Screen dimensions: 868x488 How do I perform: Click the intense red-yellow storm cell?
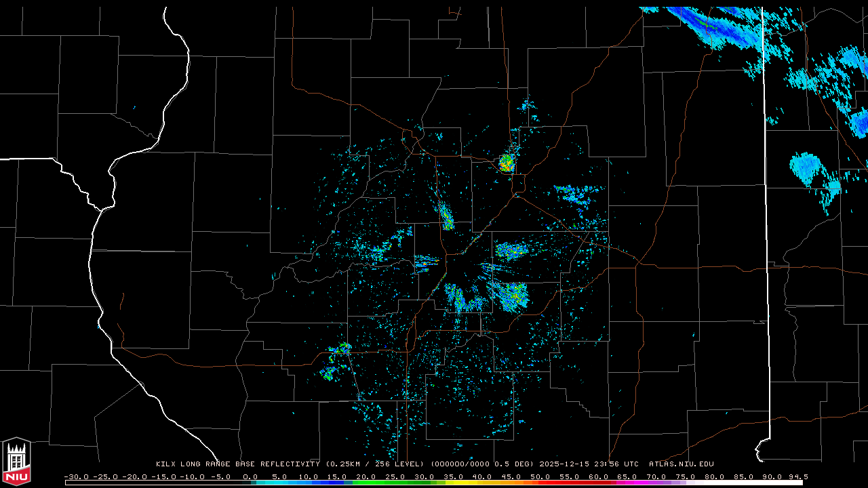coord(507,163)
